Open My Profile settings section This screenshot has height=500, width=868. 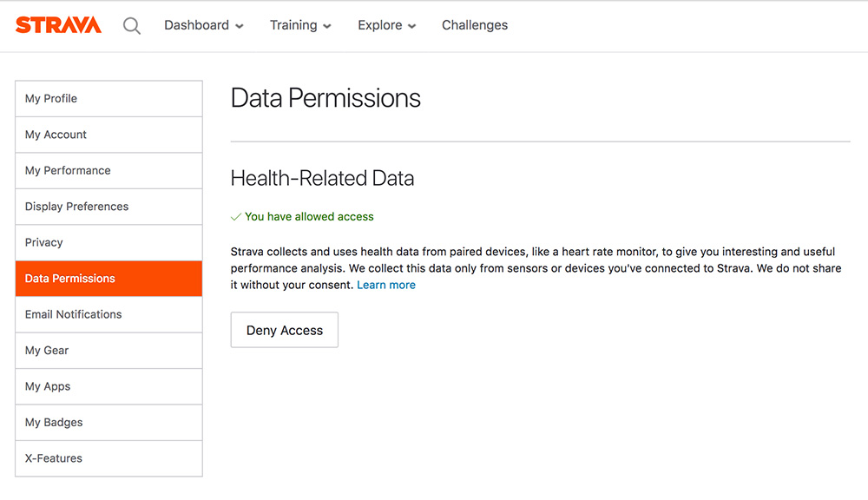(108, 99)
